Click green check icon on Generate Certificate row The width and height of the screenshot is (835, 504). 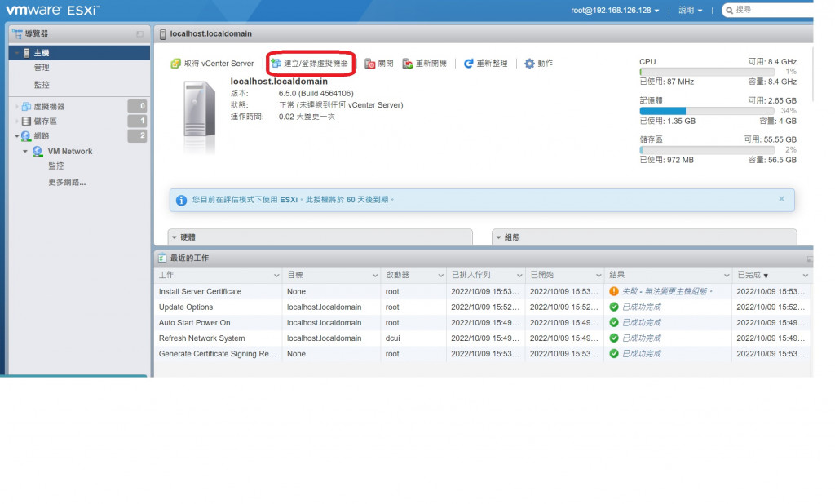[614, 354]
